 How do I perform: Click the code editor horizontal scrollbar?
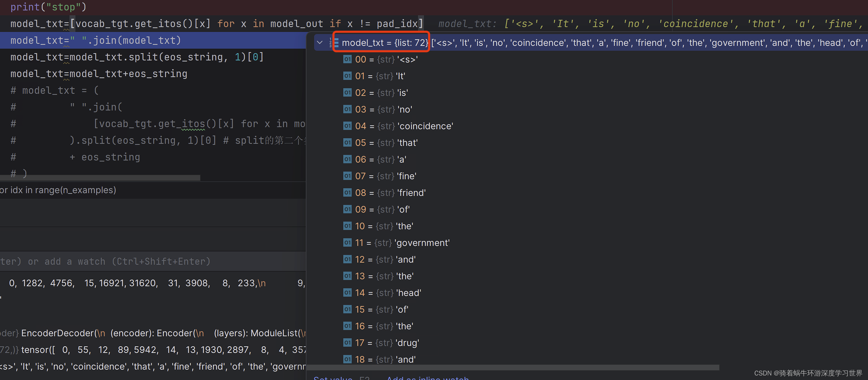[x=100, y=178]
